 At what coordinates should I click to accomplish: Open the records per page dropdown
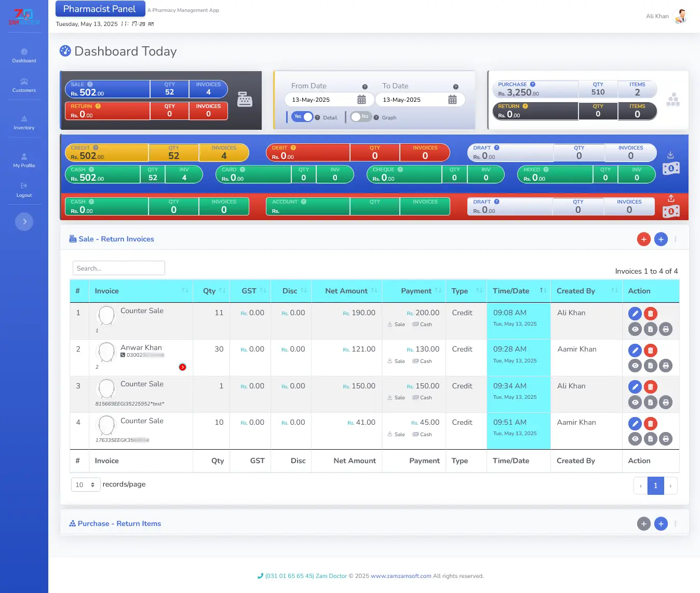tap(85, 485)
